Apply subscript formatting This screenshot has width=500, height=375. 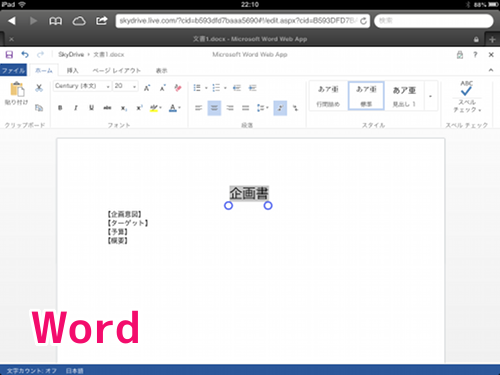click(x=123, y=108)
